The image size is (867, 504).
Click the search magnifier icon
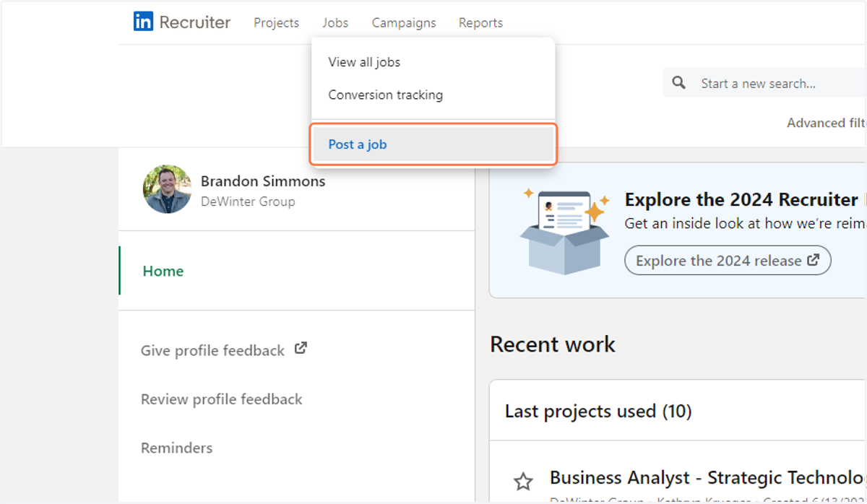coord(678,83)
